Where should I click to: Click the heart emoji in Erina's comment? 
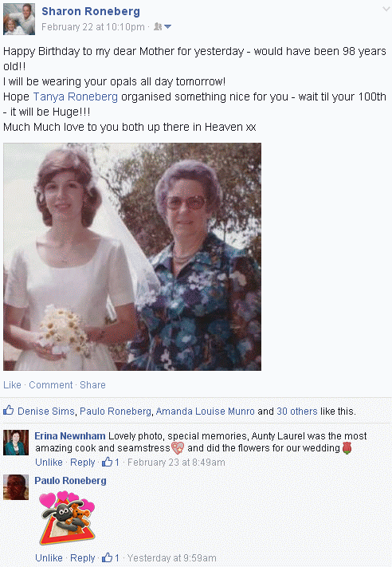tap(178, 448)
